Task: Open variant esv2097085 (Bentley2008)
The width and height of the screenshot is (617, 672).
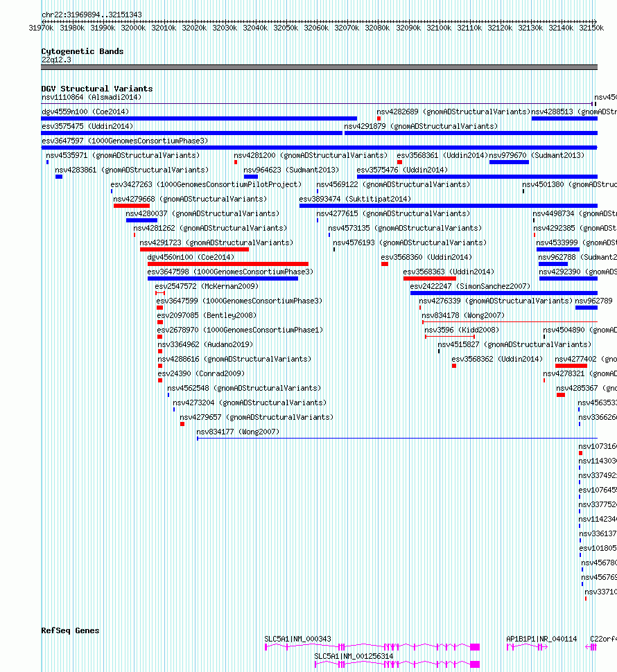Action: pos(207,316)
